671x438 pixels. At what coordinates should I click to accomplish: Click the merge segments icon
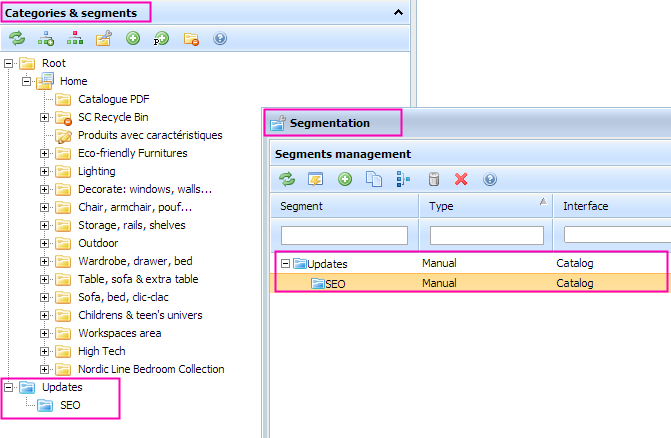coord(403,179)
